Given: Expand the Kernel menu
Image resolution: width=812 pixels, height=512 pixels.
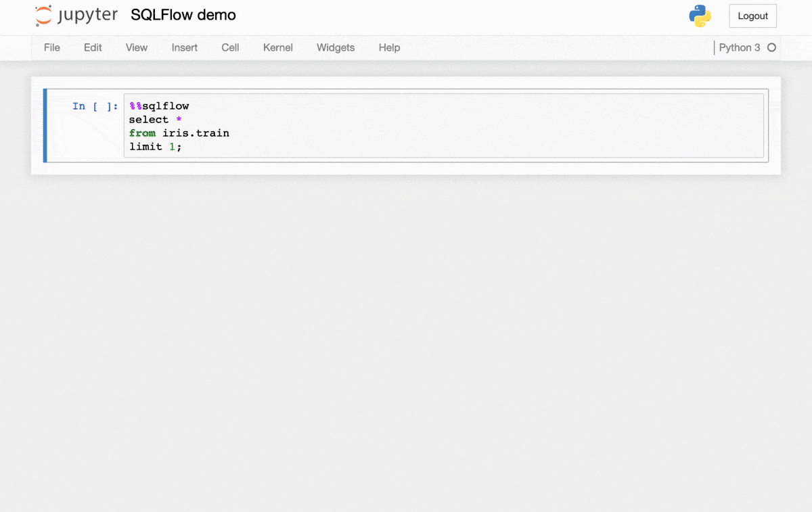Looking at the screenshot, I should coord(278,47).
